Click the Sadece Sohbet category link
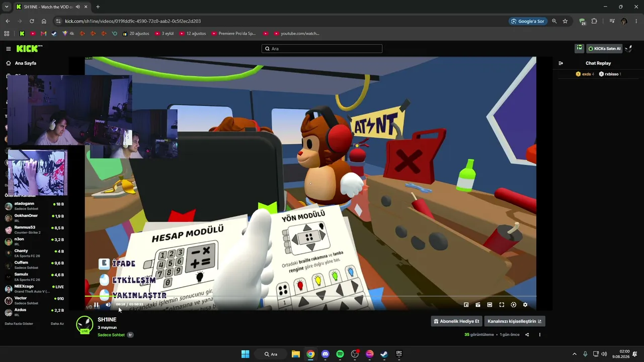644x362 pixels. pos(111,335)
